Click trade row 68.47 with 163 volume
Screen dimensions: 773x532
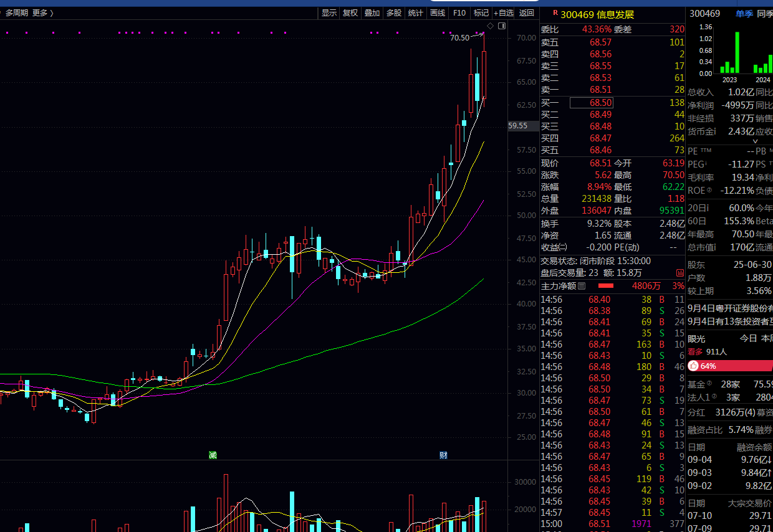(x=612, y=344)
